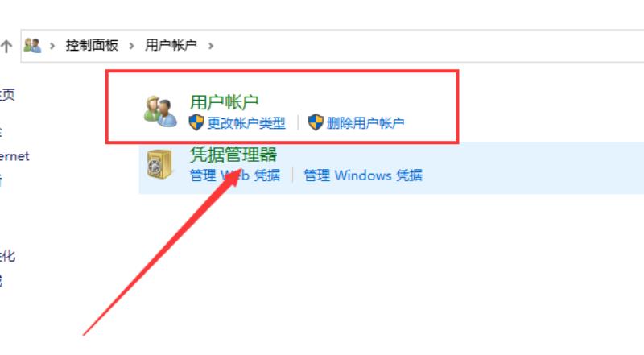The image size is (644, 355).
Task: Click the Credential Manager safe icon
Action: click(x=159, y=164)
